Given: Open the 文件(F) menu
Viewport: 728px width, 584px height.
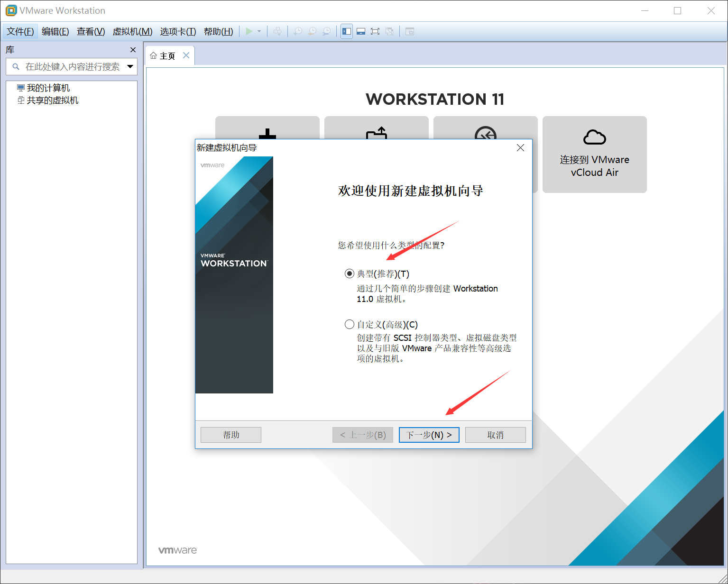Looking at the screenshot, I should [x=20, y=31].
